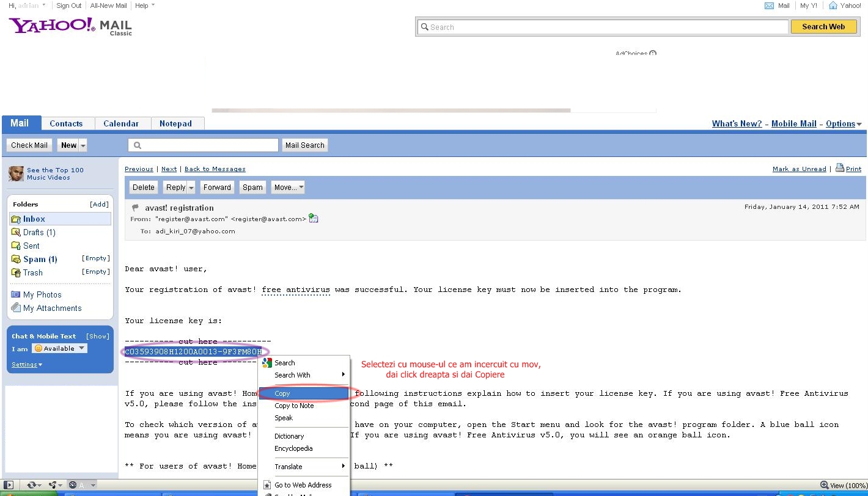Click the Yahoo! home icon at top right
Image resolution: width=868 pixels, height=496 pixels.
click(x=833, y=5)
